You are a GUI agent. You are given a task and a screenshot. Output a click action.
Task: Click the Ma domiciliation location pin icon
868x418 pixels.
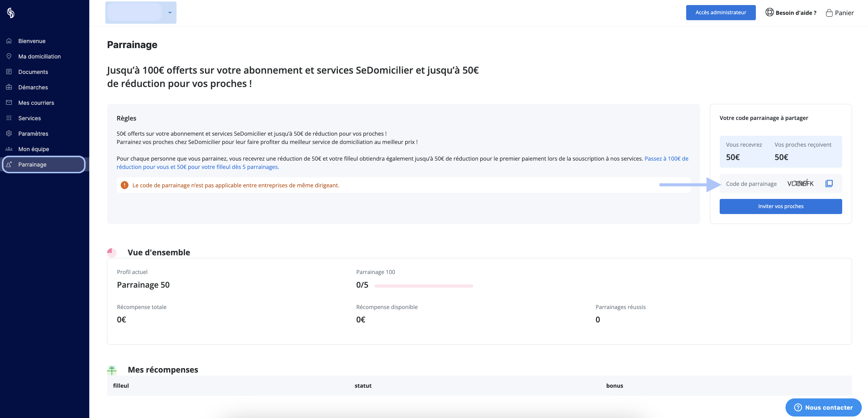click(9, 56)
